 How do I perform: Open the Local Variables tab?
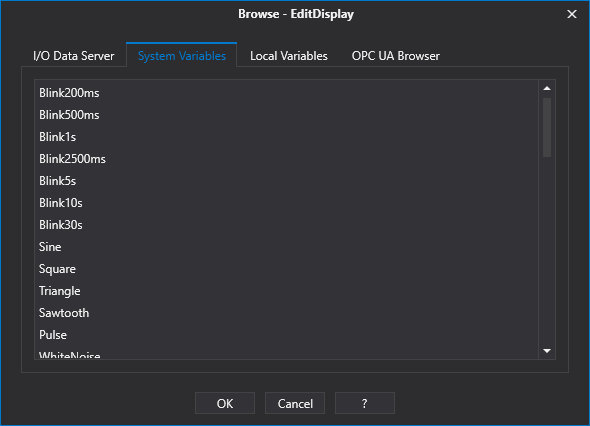pyautogui.click(x=289, y=56)
